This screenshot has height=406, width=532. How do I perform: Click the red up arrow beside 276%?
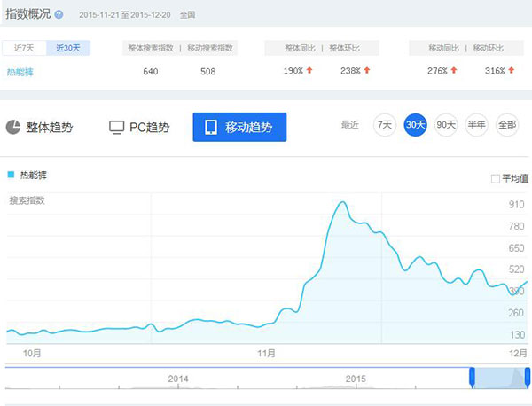[454, 70]
